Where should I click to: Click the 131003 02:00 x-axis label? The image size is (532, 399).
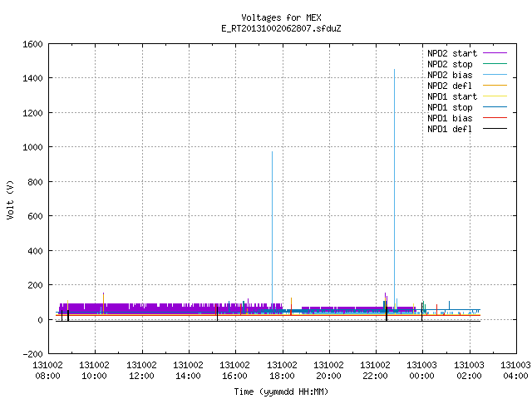469,371
